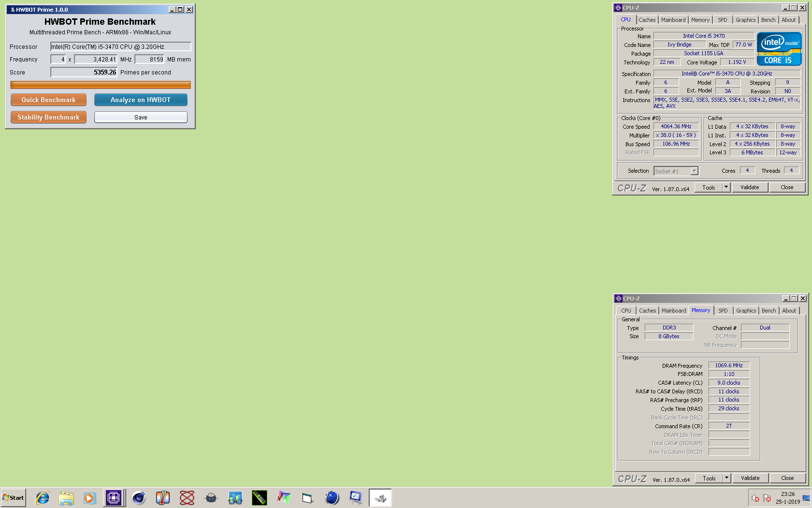Click the frequency field showing 3,428.41
Viewport: 812px width, 508px height.
click(96, 59)
